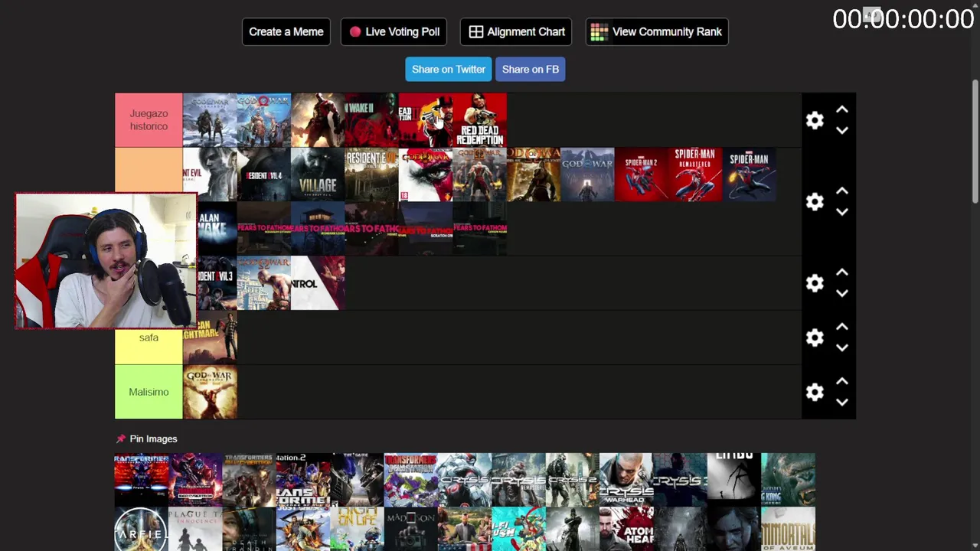This screenshot has height=551, width=980.
Task: Pick the Just Cause cover from pool
Action: point(302,529)
